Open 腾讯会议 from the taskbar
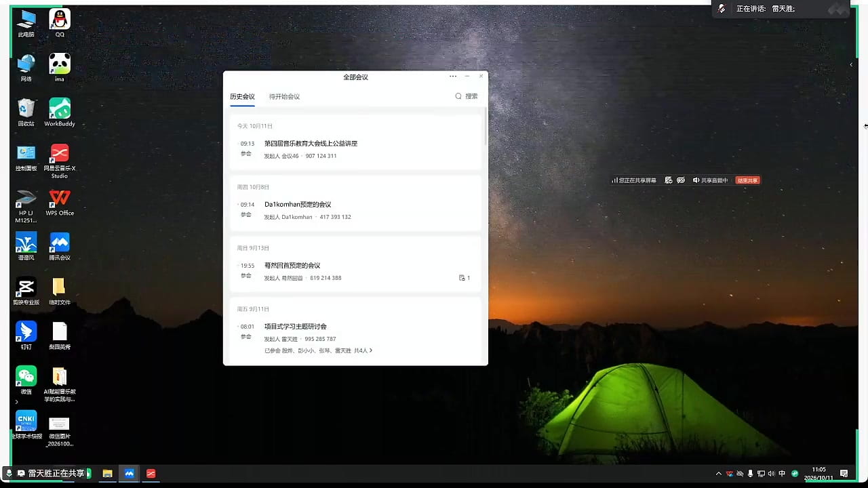Image resolution: width=868 pixels, height=488 pixels. click(130, 473)
